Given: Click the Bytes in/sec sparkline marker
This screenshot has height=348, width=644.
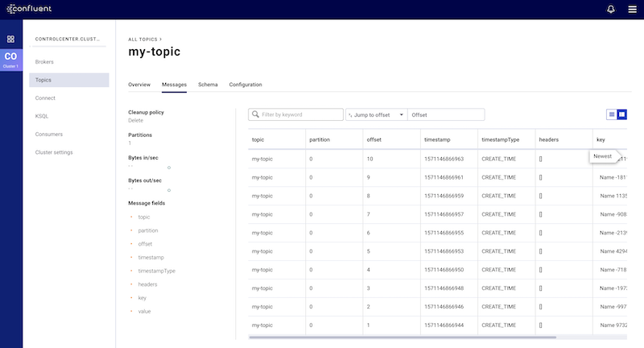Looking at the screenshot, I should (x=169, y=168).
